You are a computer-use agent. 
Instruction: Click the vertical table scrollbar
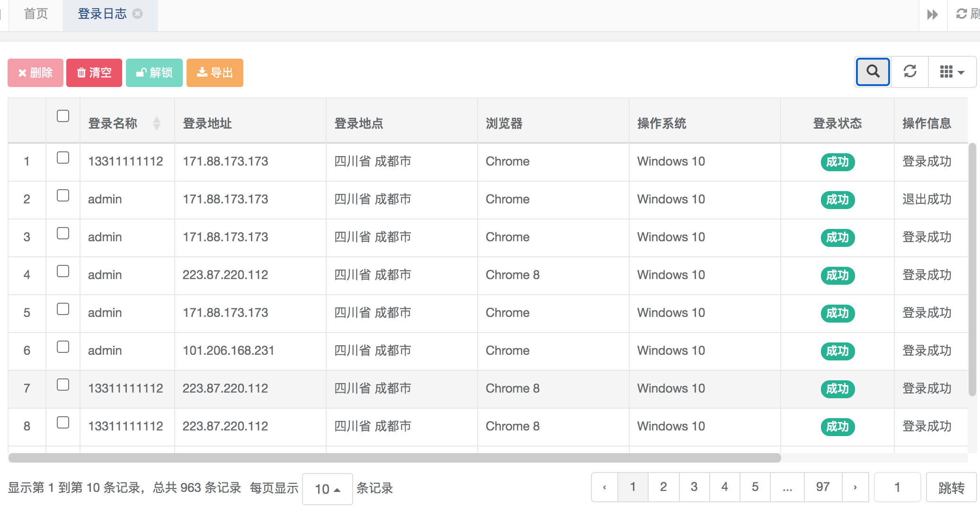(x=972, y=270)
